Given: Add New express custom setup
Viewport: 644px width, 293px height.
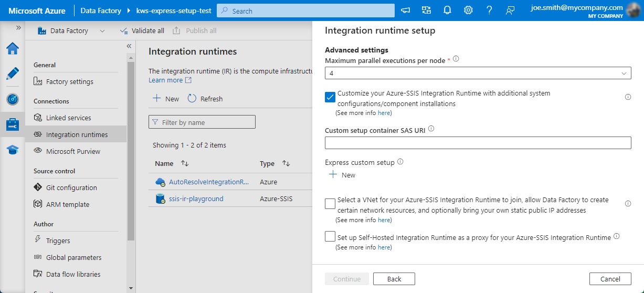Looking at the screenshot, I should [342, 175].
